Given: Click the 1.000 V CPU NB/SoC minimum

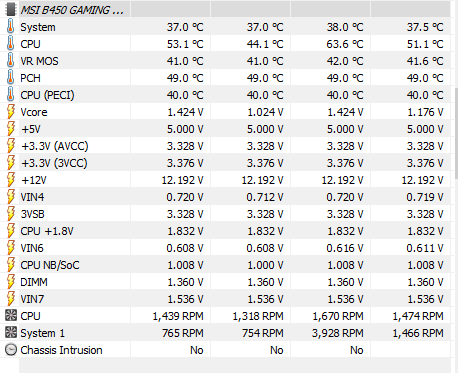Looking at the screenshot, I should pos(265,265).
